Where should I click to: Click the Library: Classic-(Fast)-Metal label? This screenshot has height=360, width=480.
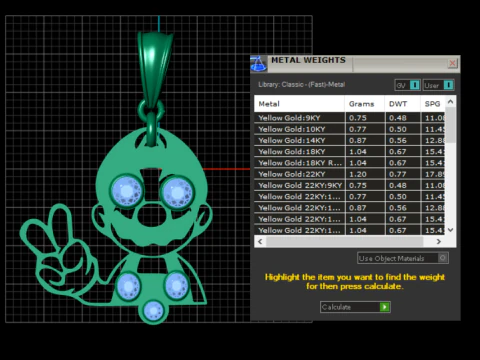pyautogui.click(x=301, y=85)
